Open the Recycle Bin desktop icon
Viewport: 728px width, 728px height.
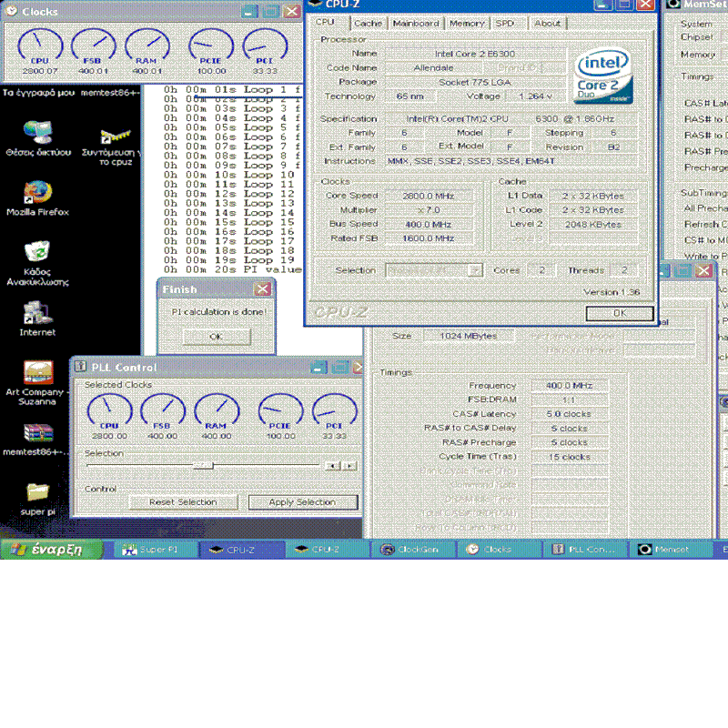pyautogui.click(x=37, y=262)
